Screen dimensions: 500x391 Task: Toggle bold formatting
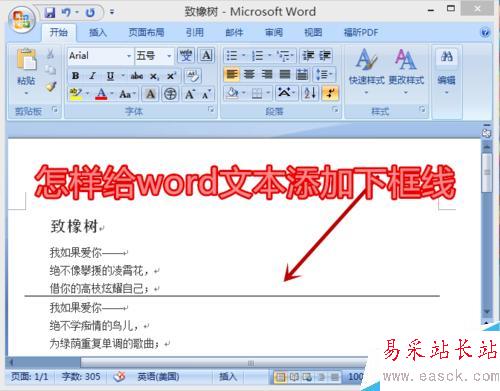point(76,76)
